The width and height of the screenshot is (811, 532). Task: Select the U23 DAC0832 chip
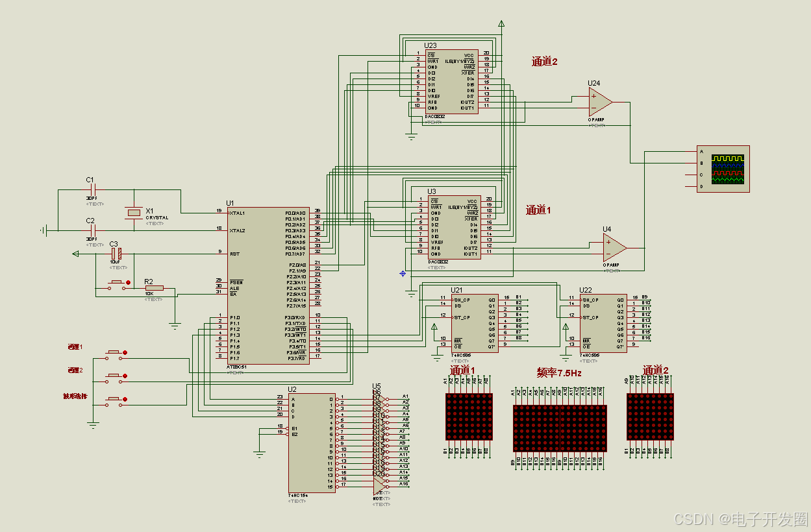451,82
